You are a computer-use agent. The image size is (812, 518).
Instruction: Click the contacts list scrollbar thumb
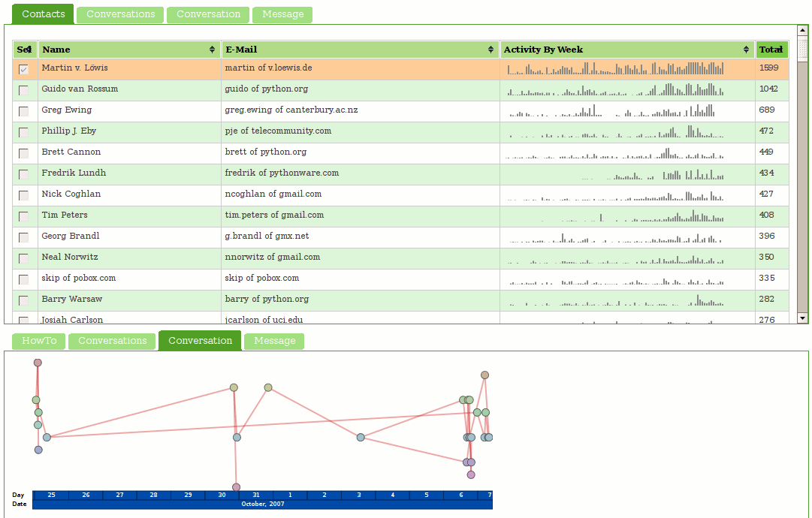tap(803, 49)
